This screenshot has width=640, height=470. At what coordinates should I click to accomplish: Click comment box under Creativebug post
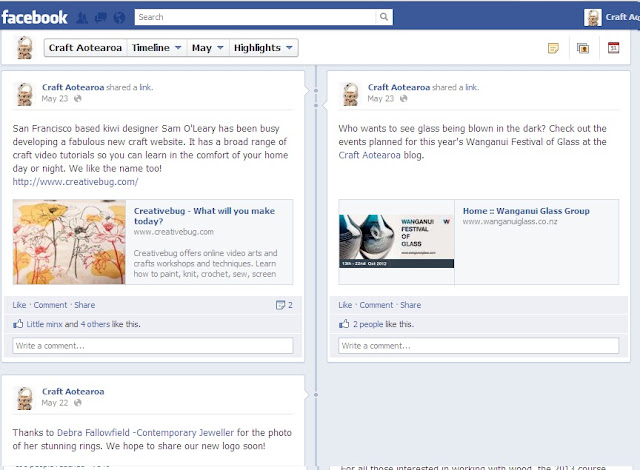(153, 346)
